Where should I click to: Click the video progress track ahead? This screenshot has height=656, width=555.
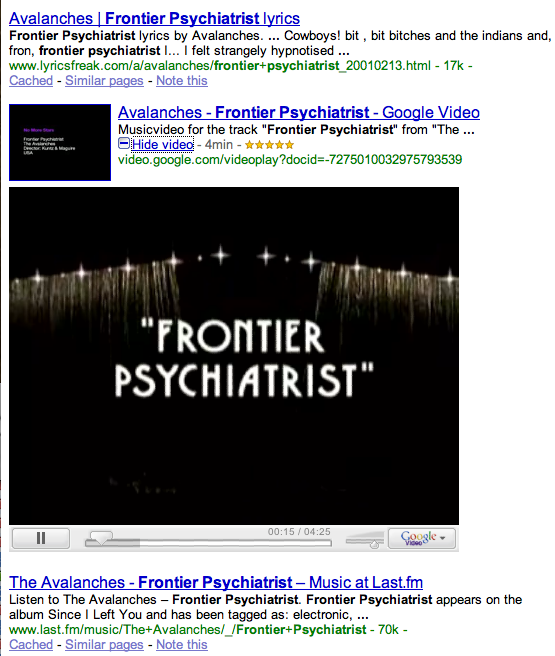pyautogui.click(x=234, y=543)
